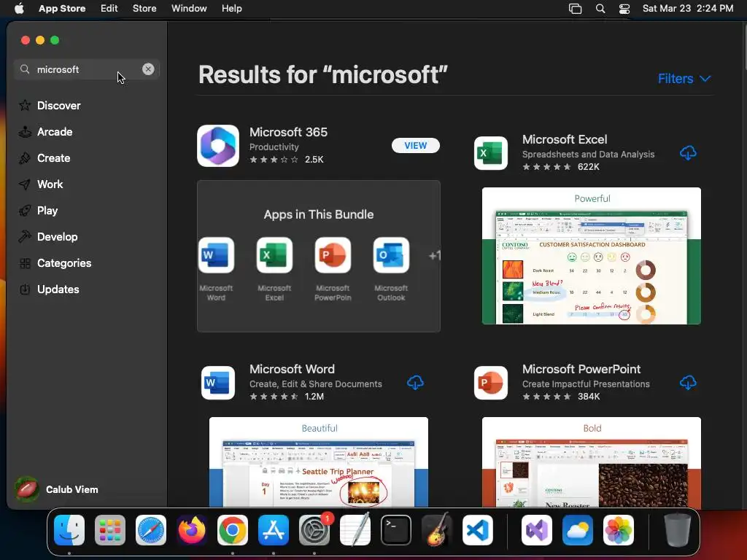Open the Microsoft Word app icon in results
The height and width of the screenshot is (560, 747).
pos(217,382)
